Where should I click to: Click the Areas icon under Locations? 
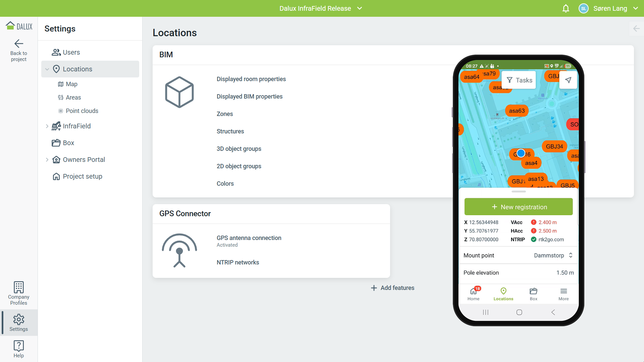click(x=61, y=98)
